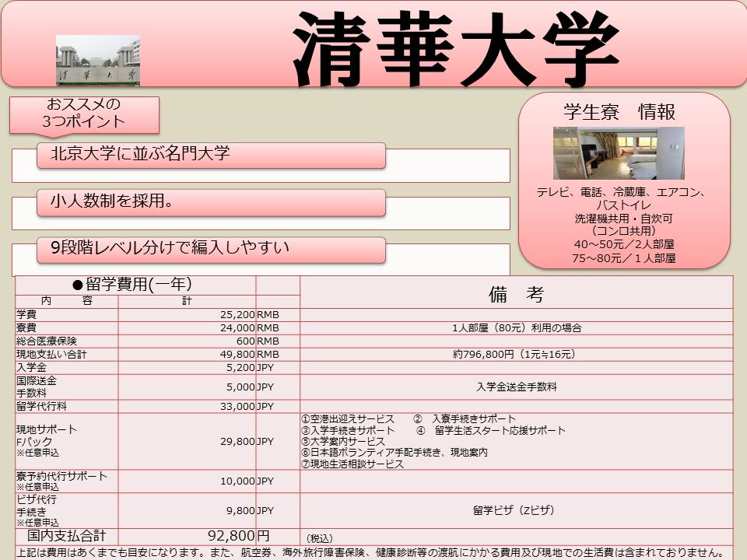The height and width of the screenshot is (560, 747).
Task: Click the 総合医療保険 row label
Action: pos(47,341)
